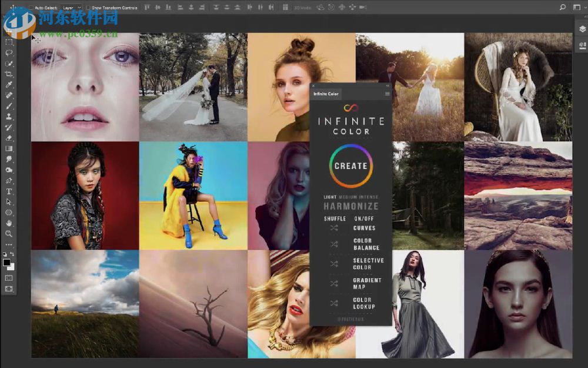Screen dimensions: 588x368
Task: Select the Zoom tool in toolbar
Action: click(9, 234)
